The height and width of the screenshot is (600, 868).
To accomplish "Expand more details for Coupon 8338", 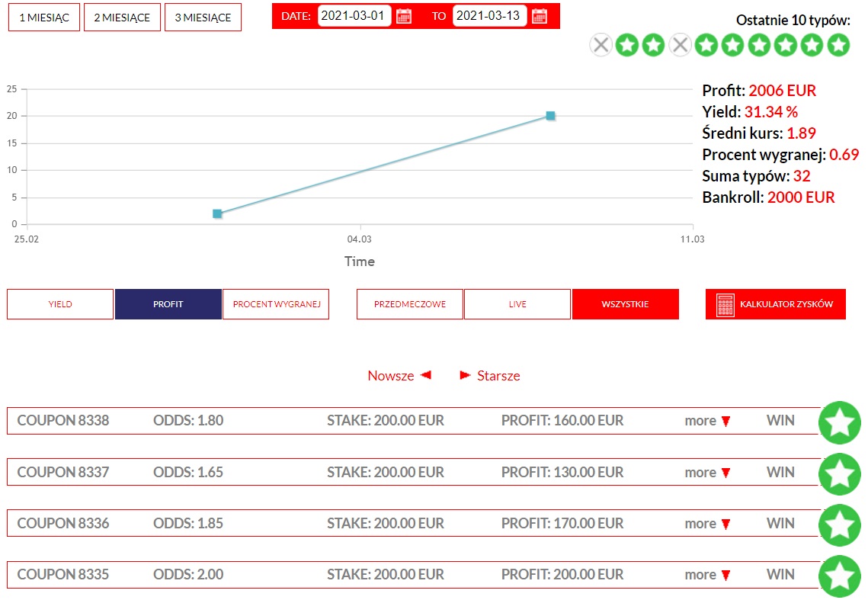I will [x=707, y=421].
